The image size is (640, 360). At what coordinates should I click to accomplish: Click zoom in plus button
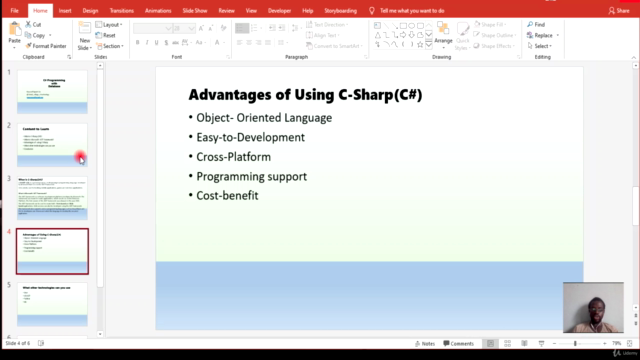(604, 344)
